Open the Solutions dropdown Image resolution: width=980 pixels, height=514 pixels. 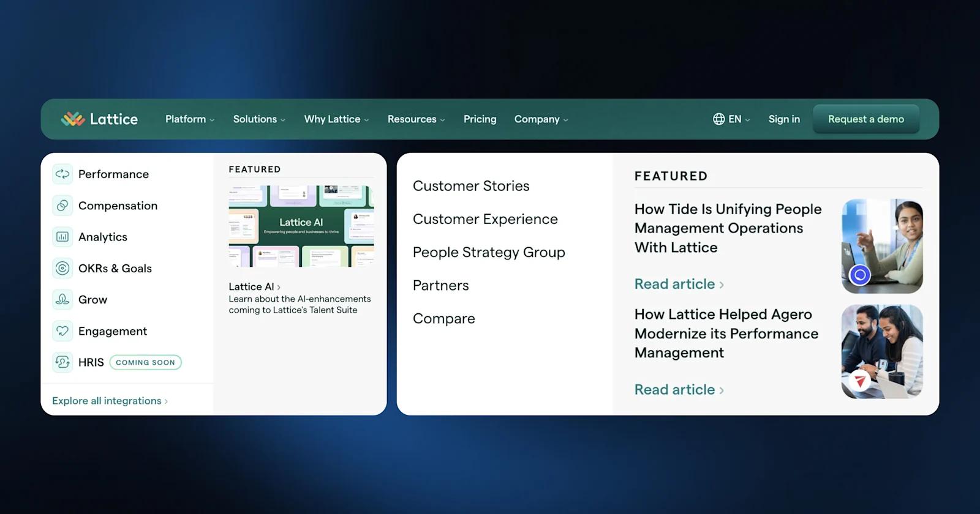point(258,119)
